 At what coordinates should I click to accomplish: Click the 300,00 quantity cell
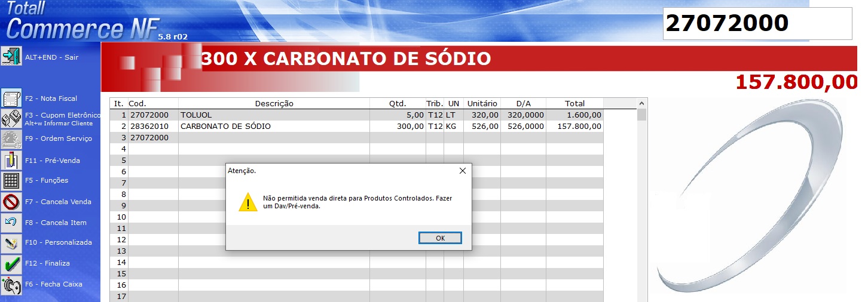398,127
